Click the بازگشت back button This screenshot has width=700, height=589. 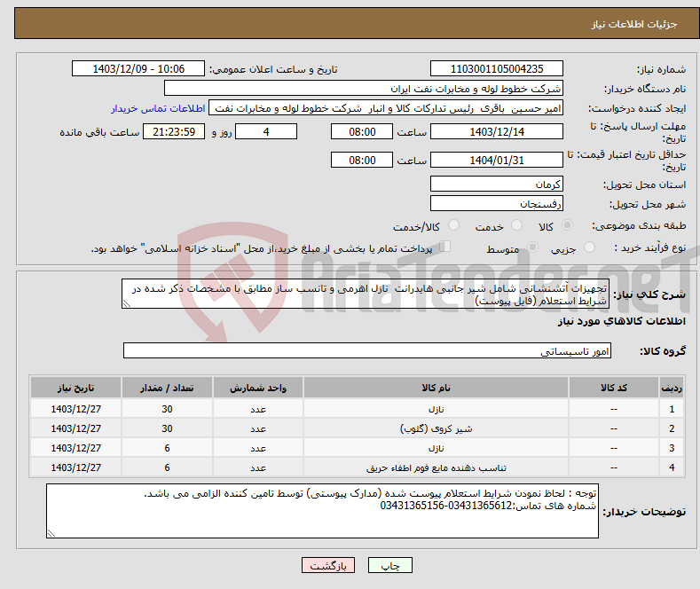pyautogui.click(x=328, y=565)
